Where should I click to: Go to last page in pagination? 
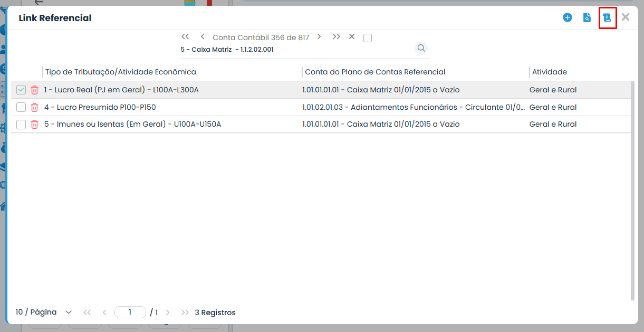point(185,312)
